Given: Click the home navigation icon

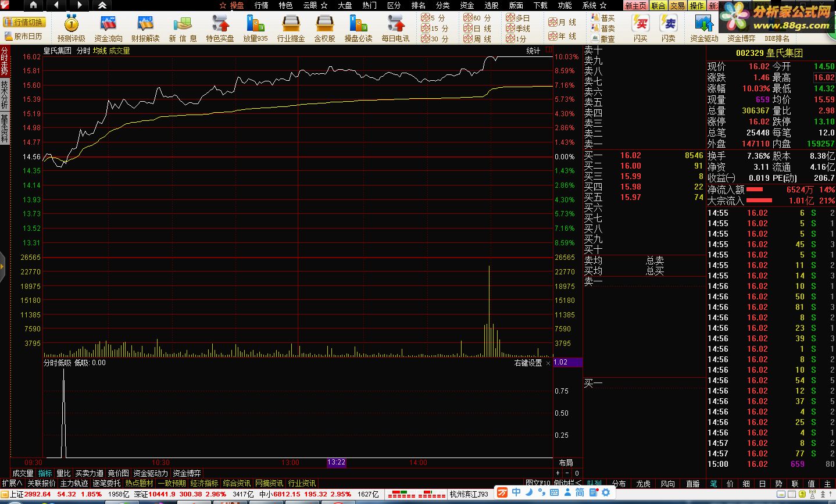Looking at the screenshot, I should (33, 5).
